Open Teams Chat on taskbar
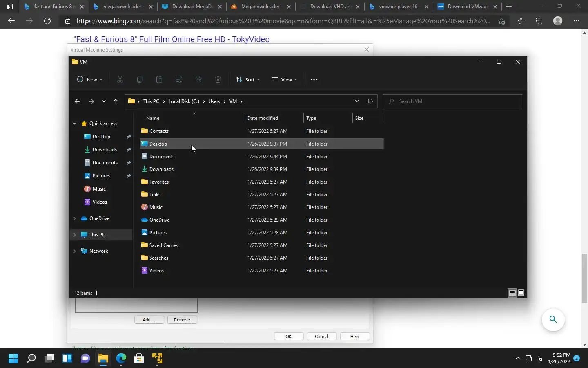This screenshot has width=588, height=368. click(85, 359)
